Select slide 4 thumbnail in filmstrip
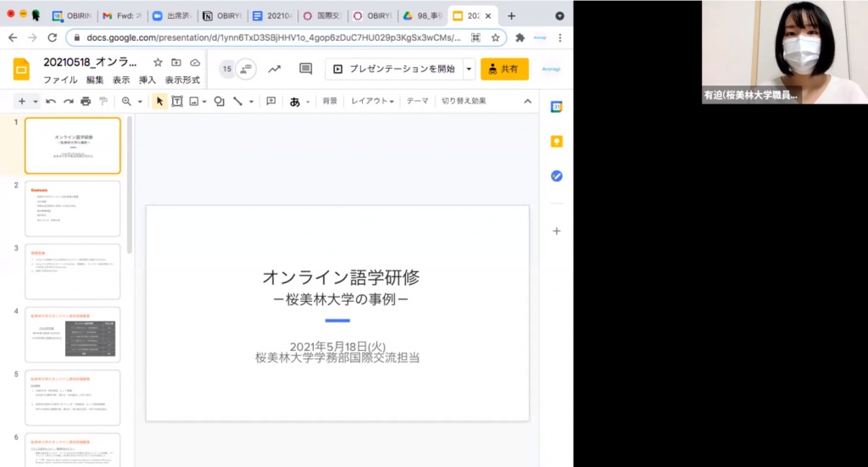Image resolution: width=868 pixels, height=467 pixels. (x=73, y=334)
